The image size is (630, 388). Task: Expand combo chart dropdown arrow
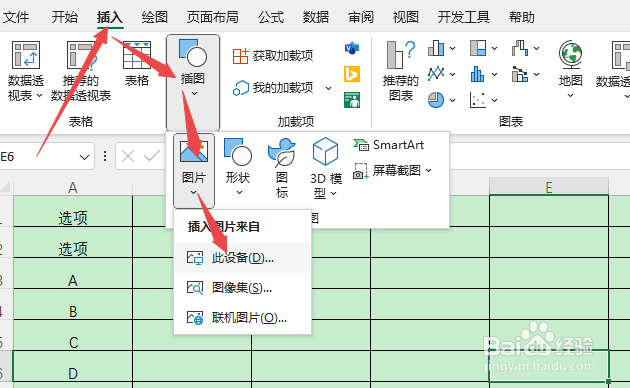[536, 74]
